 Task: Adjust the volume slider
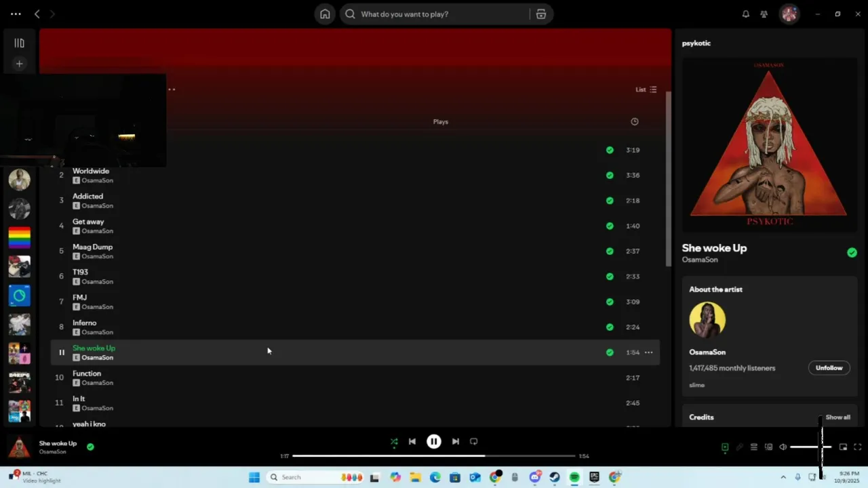tap(810, 447)
